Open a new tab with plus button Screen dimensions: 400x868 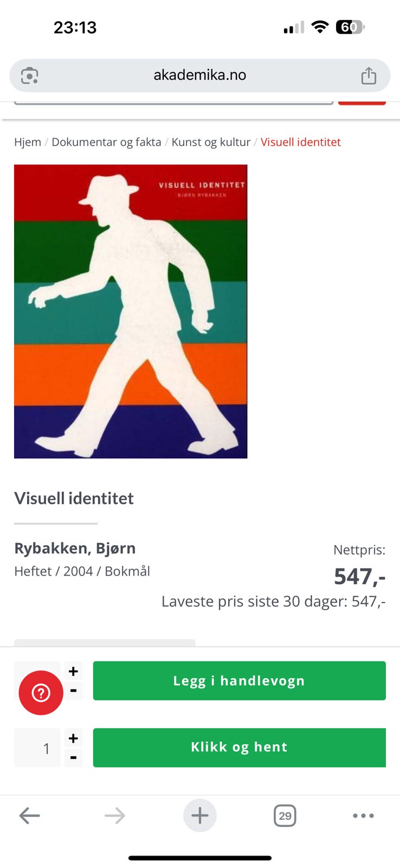tap(200, 815)
